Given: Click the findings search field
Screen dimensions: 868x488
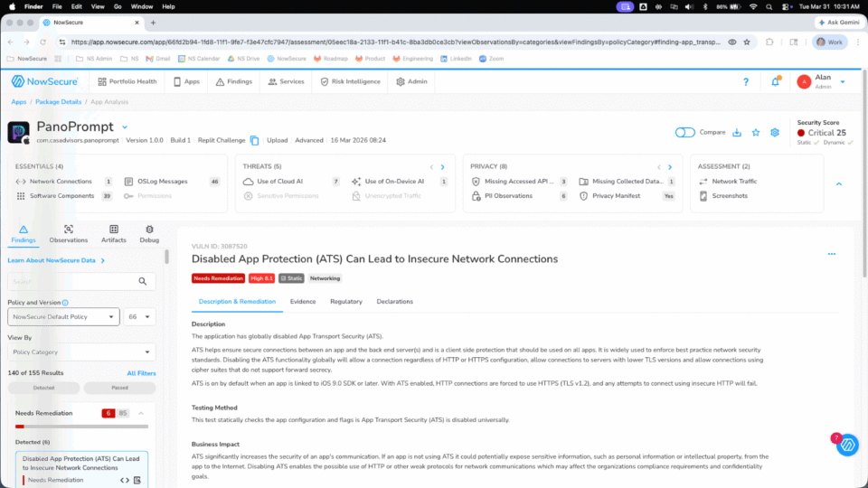Looking at the screenshot, I should point(81,282).
